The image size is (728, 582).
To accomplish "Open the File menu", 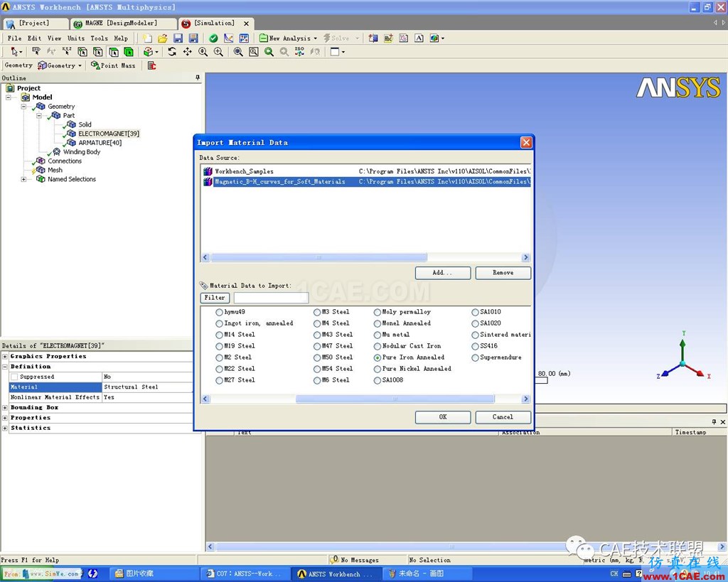I will (x=14, y=38).
